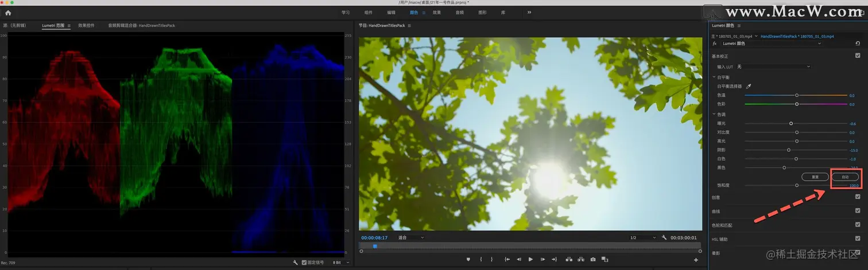This screenshot has width=868, height=270.
Task: Switch to the 库 workspace
Action: [503, 12]
